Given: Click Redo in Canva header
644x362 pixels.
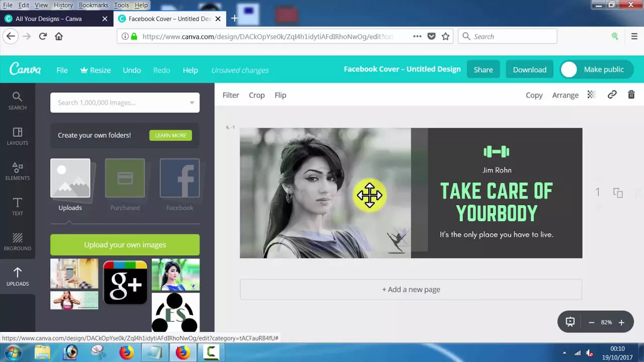Looking at the screenshot, I should pyautogui.click(x=162, y=70).
